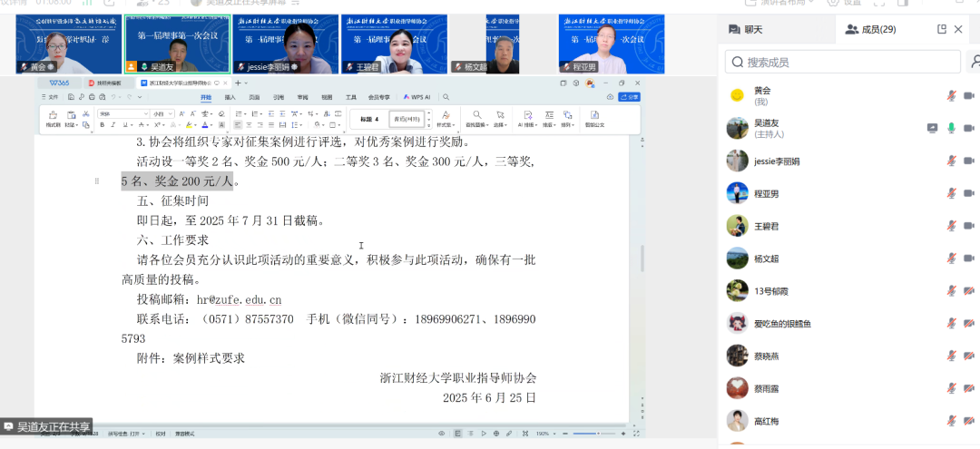Switch to the 插入 ribbon tab
This screenshot has height=449, width=980.
pos(230,97)
